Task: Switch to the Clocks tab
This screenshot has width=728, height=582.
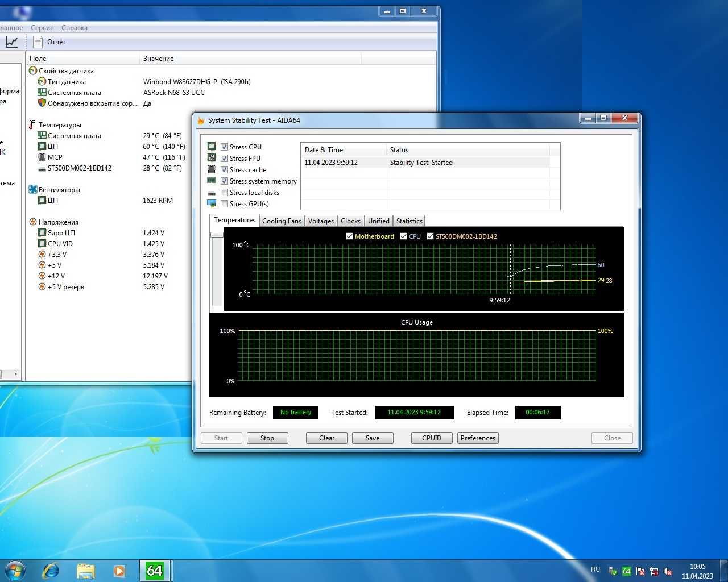Action: tap(350, 221)
